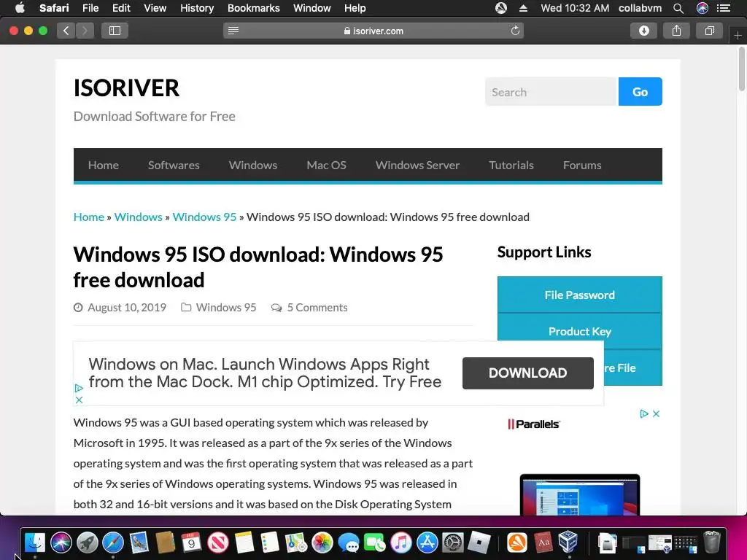Open App Store in the Dock

pyautogui.click(x=427, y=542)
